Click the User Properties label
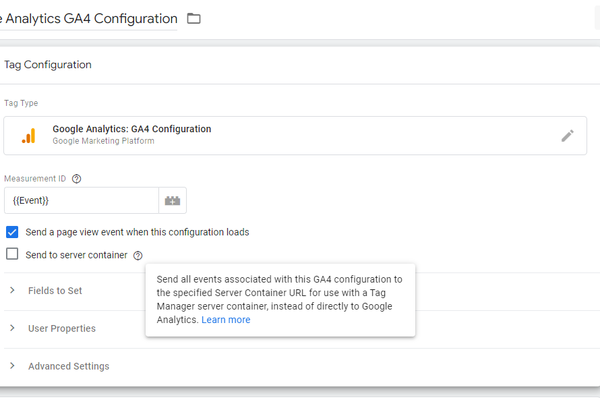Viewport: 600px width, 400px height. click(62, 328)
